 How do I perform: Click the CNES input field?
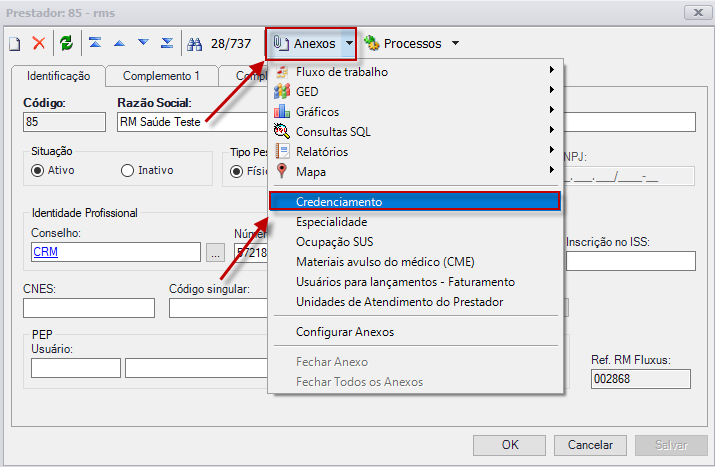[x=89, y=308]
